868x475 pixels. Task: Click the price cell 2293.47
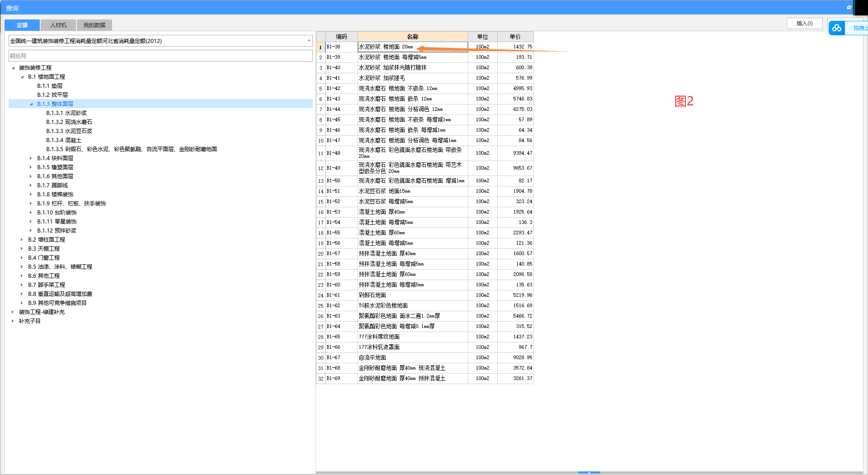click(x=515, y=233)
